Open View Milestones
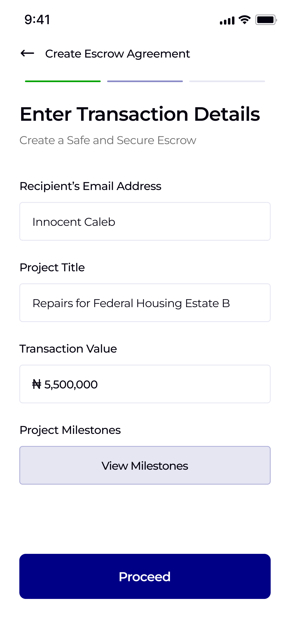 tap(145, 465)
